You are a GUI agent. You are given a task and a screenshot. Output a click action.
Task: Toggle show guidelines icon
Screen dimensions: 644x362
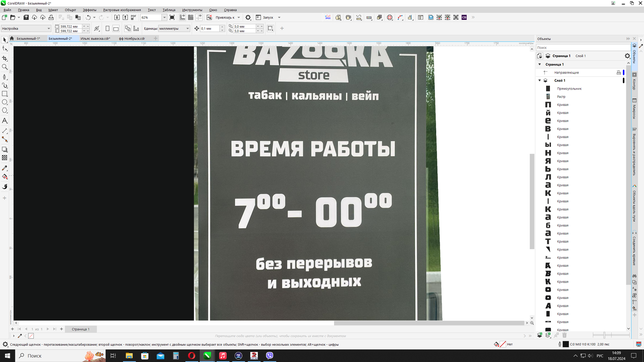(199, 18)
